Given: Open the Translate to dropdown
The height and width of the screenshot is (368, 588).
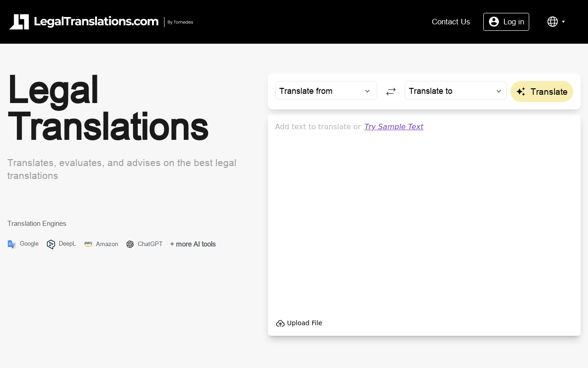Looking at the screenshot, I should click(x=456, y=91).
